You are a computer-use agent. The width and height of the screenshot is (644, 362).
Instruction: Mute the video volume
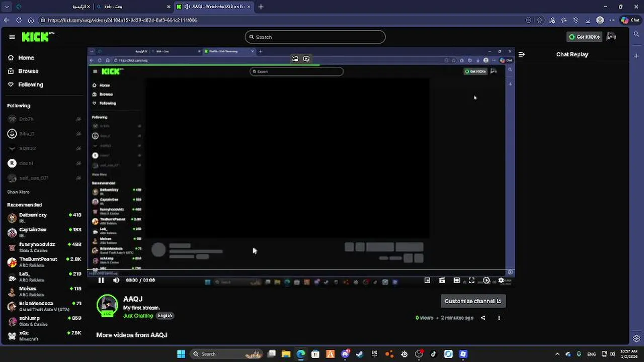click(x=116, y=281)
